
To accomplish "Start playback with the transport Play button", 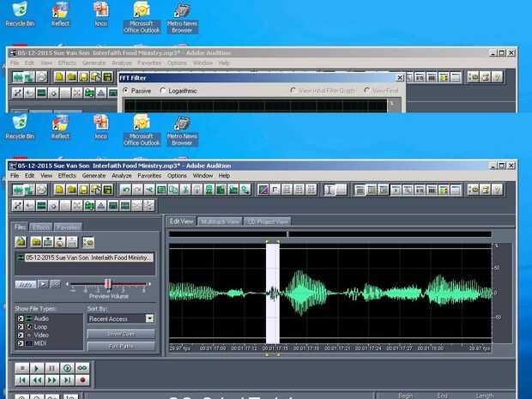I will 37,368.
